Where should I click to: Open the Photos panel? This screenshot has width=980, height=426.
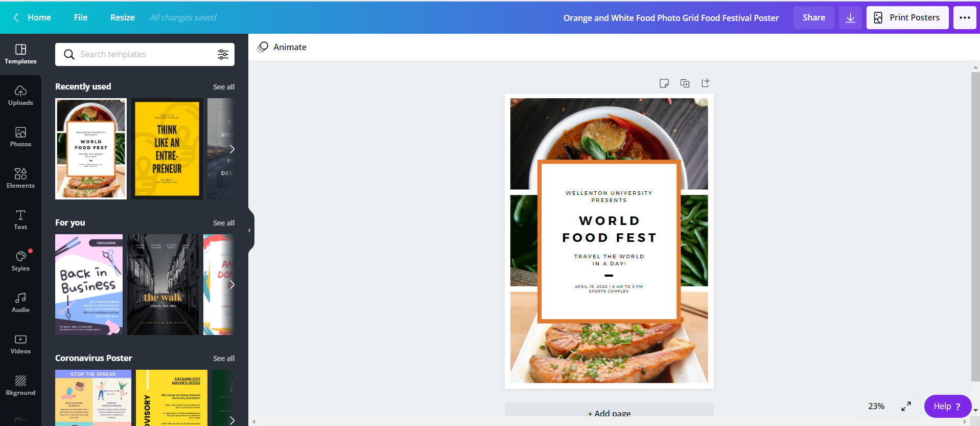coord(20,137)
